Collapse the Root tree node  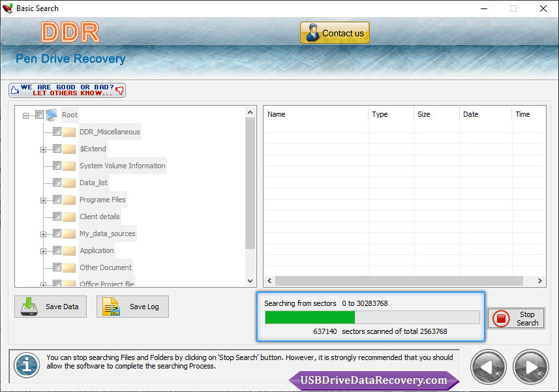coord(25,115)
